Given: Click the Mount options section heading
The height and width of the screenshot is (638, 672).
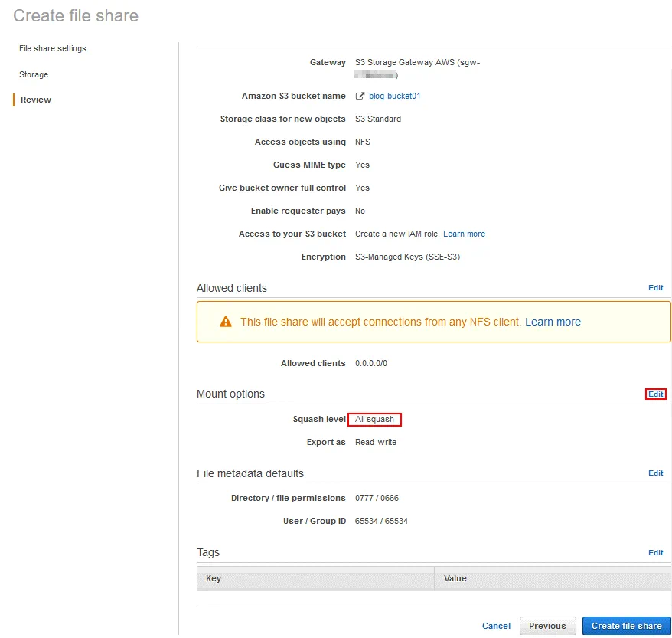Looking at the screenshot, I should tap(230, 394).
